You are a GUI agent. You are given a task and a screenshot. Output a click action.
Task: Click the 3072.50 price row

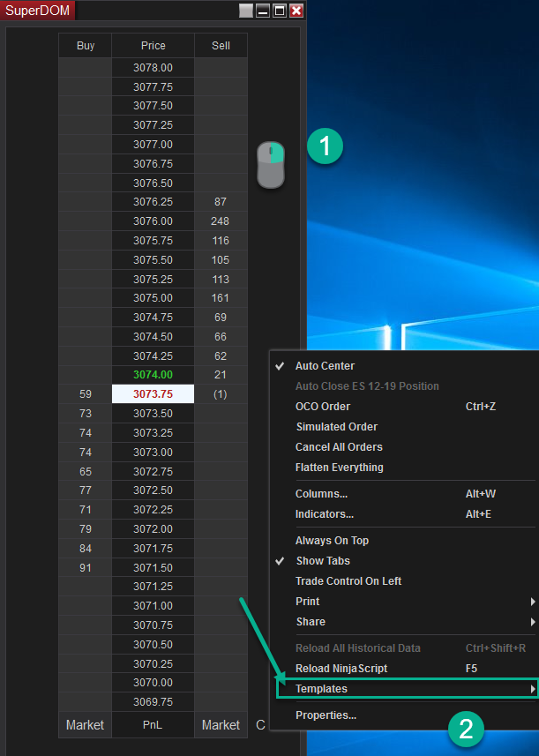[153, 490]
